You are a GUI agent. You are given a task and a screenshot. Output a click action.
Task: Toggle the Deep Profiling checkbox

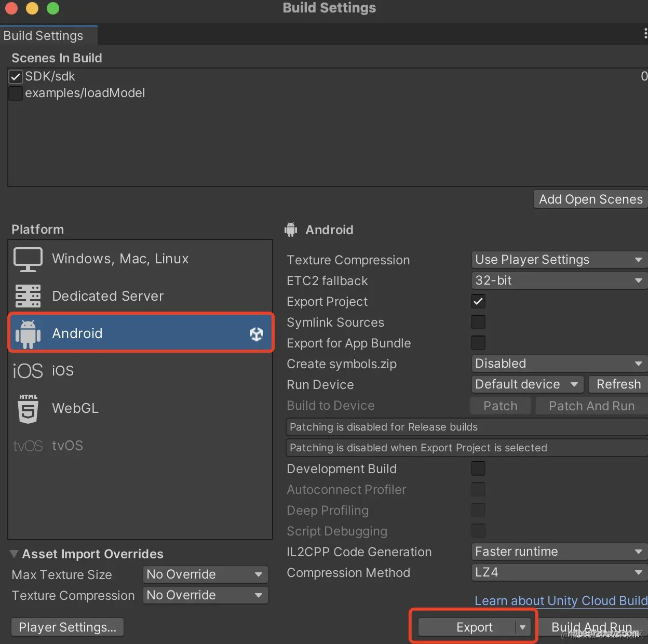click(478, 510)
